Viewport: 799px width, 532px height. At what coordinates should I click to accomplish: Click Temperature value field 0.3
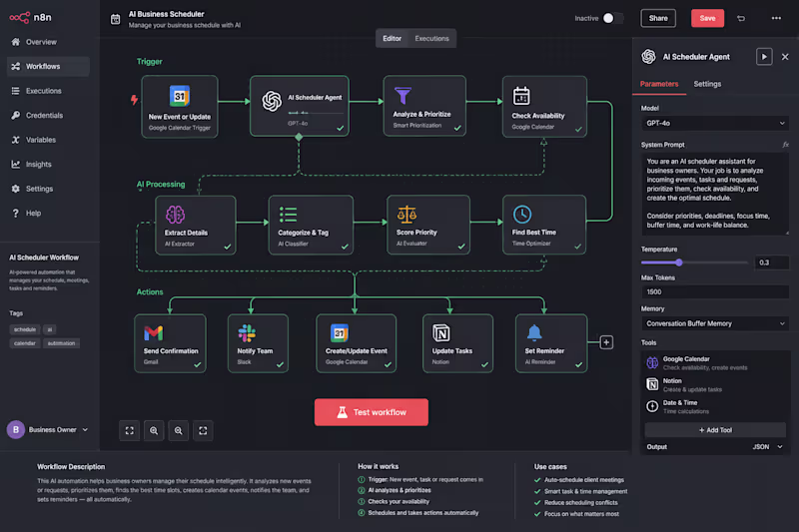772,263
